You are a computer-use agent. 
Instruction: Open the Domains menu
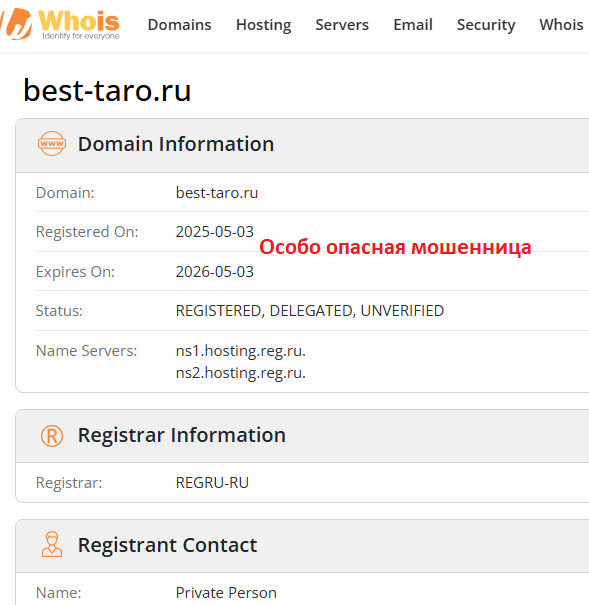pyautogui.click(x=179, y=25)
